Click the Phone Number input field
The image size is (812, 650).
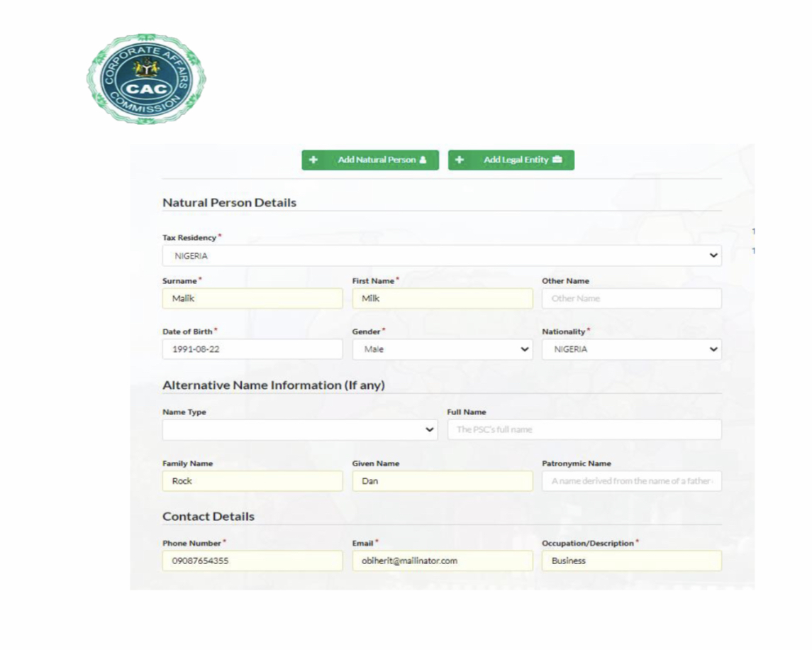point(252,561)
